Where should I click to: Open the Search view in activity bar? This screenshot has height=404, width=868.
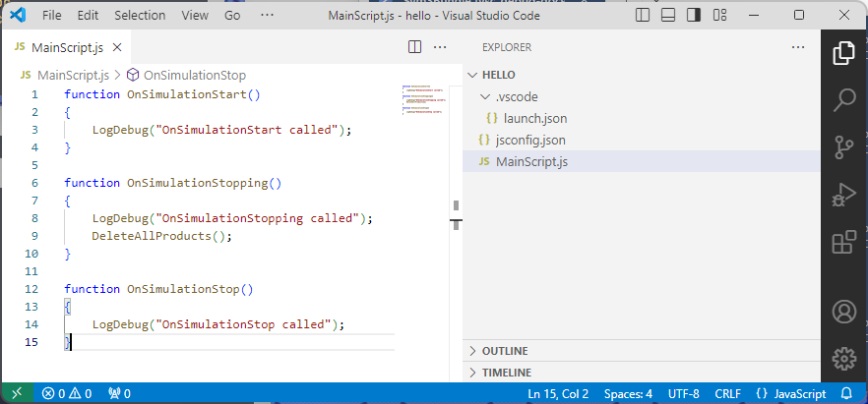(843, 99)
